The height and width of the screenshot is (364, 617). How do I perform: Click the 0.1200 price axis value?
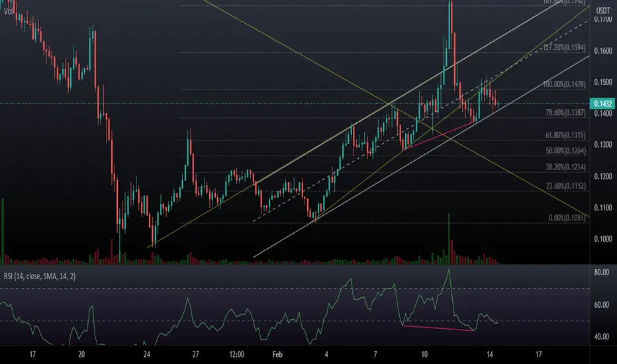click(603, 176)
